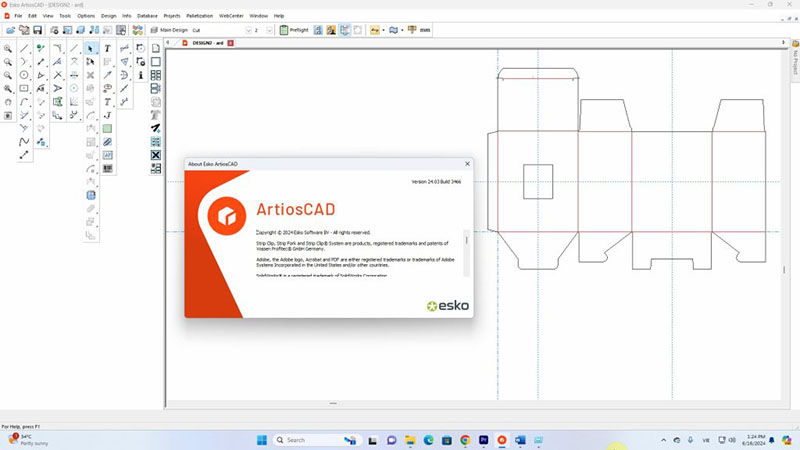Show hidden system tray icons chevron
Screen dimensions: 800x450
click(663, 440)
